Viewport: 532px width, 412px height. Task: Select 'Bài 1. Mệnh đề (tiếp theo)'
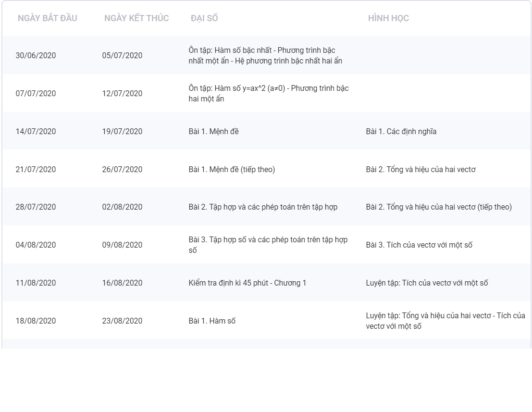coord(232,169)
